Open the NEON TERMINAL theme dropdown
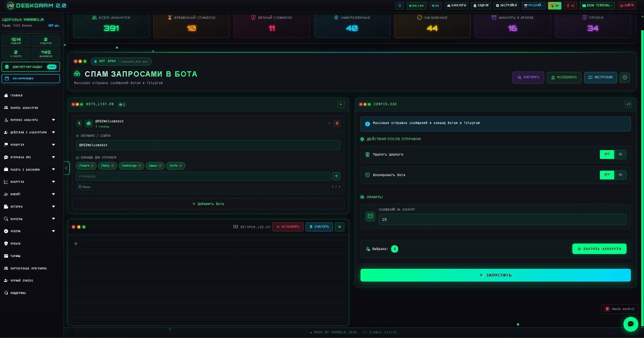The image size is (644, 338). click(x=597, y=6)
